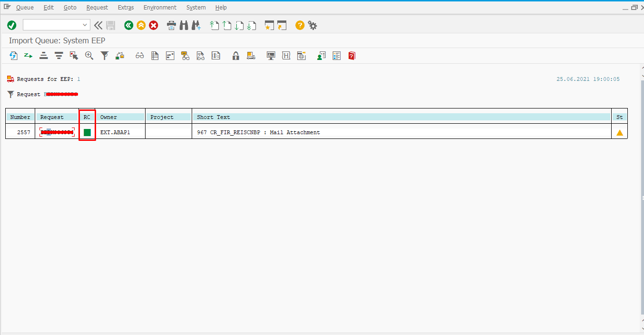This screenshot has height=335, width=644.
Task: Open the Edit menu
Action: [x=49, y=8]
